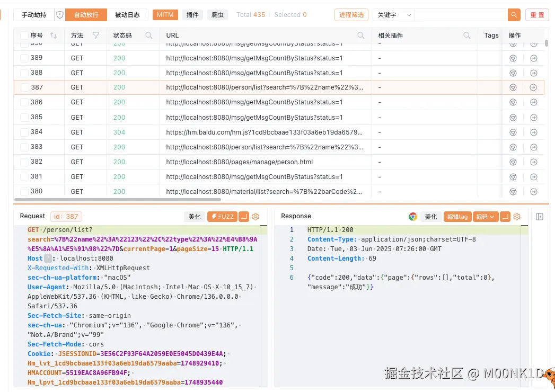The height and width of the screenshot is (392, 555).
Task: Click the browser icon in row 387
Action: click(x=513, y=87)
